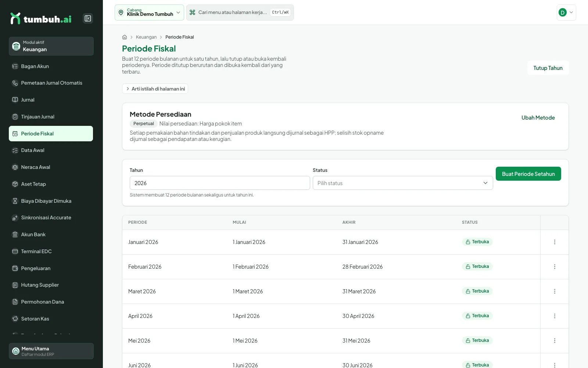
Task: Click the Tahun input field
Action: (220, 183)
